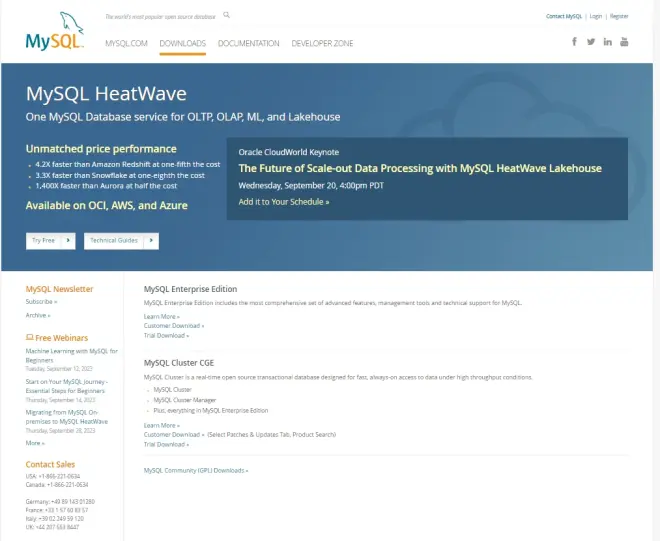Click the Snowflake comparison bullet
The image size is (660, 541).
(x=120, y=176)
